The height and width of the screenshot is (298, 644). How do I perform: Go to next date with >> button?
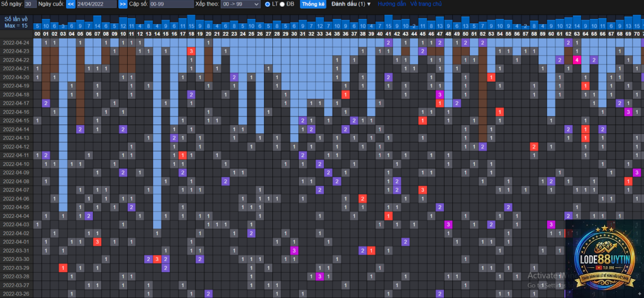pyautogui.click(x=123, y=4)
